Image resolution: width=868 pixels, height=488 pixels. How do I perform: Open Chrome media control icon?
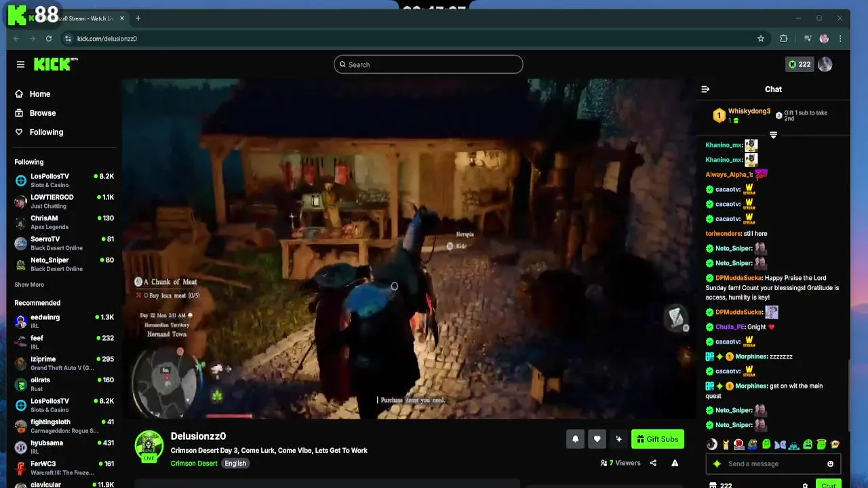click(x=807, y=39)
